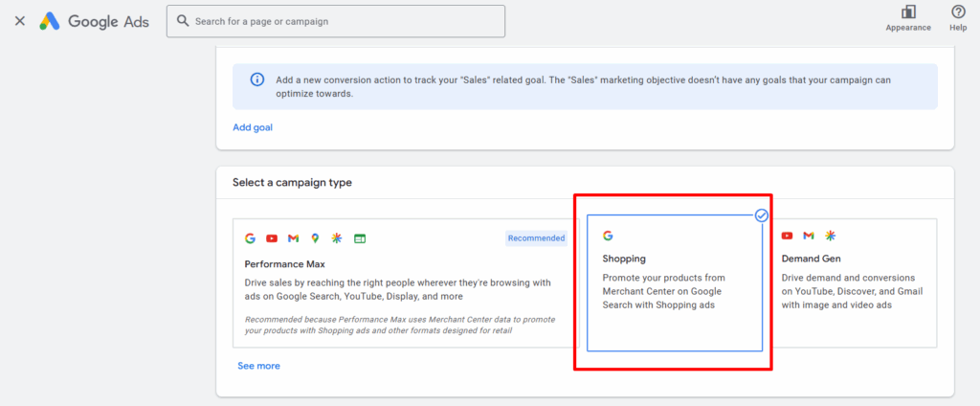Click the magnifier icon in the search box
Viewport: 980px width, 406px height.
183,21
